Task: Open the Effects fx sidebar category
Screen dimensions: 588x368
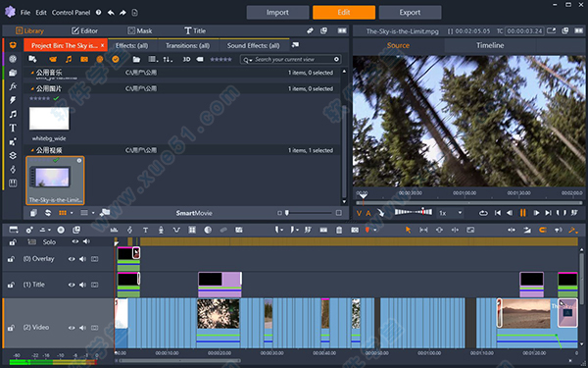Action: click(x=13, y=86)
